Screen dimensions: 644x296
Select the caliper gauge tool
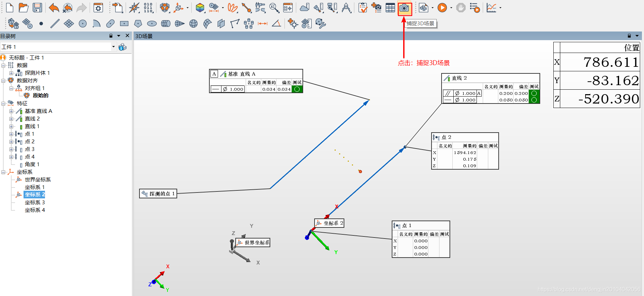pyautogui.click(x=260, y=8)
